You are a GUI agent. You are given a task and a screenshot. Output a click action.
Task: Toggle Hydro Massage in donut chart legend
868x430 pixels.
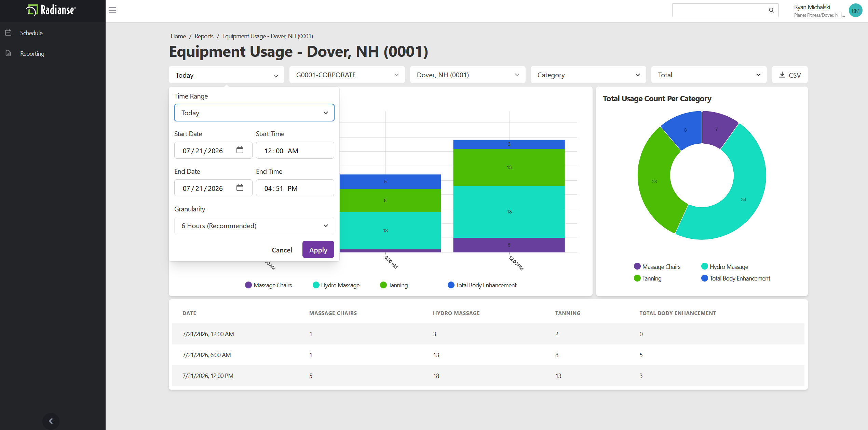[725, 267]
